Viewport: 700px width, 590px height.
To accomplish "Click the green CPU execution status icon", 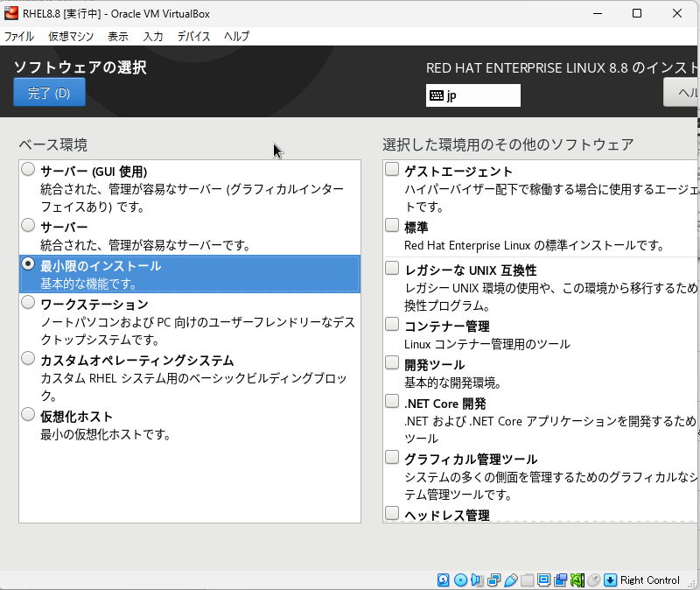I will point(577,580).
